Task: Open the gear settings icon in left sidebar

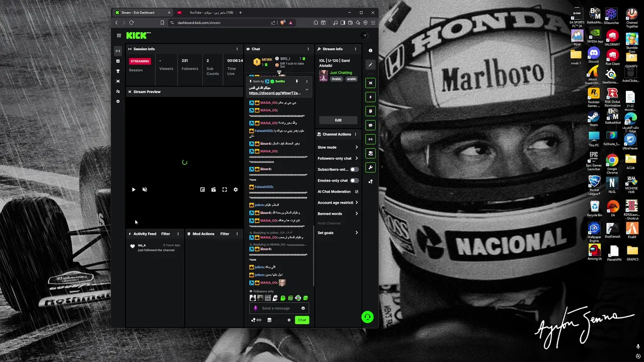Action: click(118, 102)
